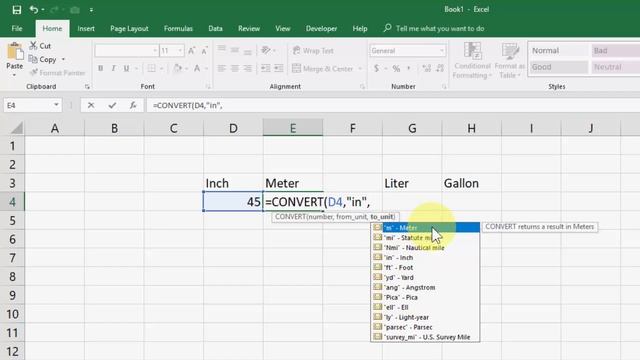Viewport: 640px width, 360px height.
Task: Apply the Good cell style
Action: pos(559,67)
